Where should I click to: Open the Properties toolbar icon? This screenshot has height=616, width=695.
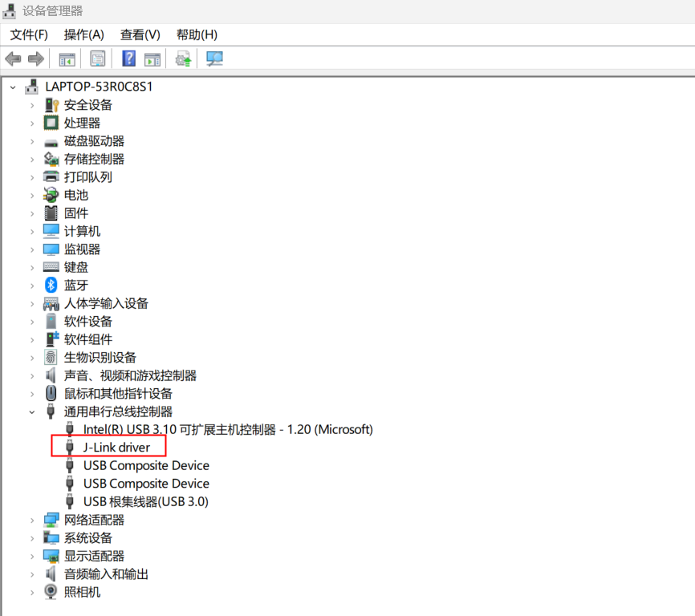pos(98,59)
